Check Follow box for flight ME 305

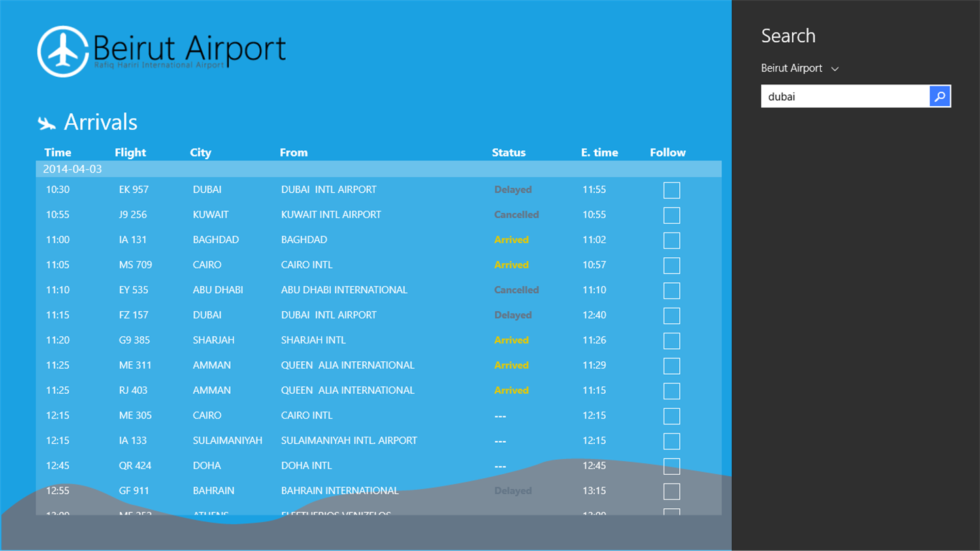pos(672,416)
